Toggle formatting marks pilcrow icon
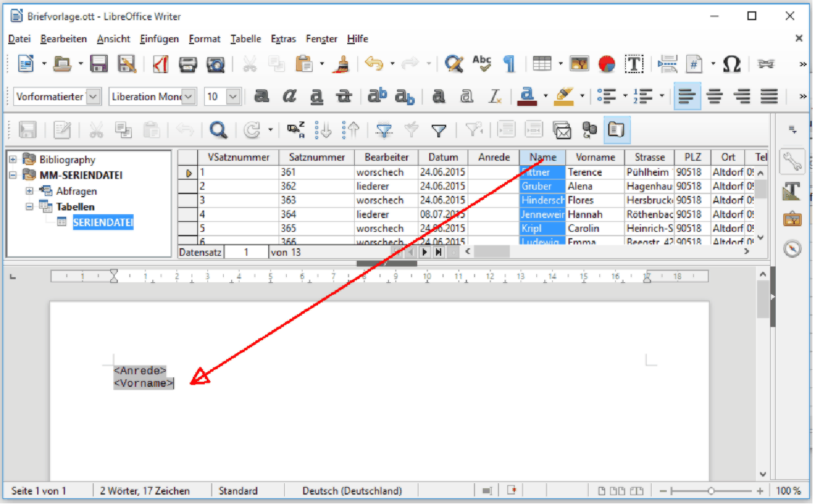Image resolution: width=813 pixels, height=504 pixels. tap(509, 64)
